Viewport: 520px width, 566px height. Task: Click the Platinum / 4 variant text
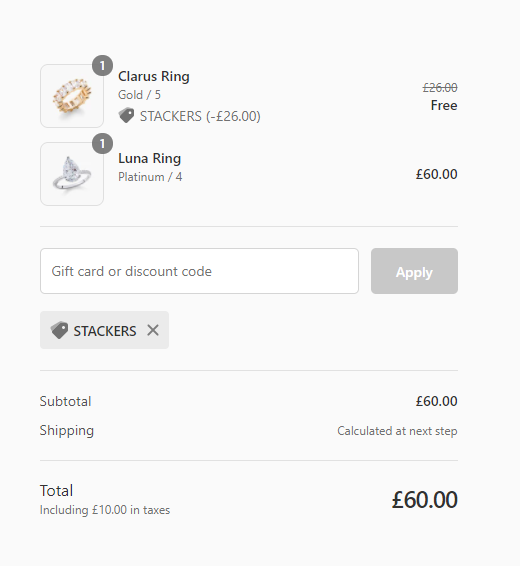click(150, 177)
